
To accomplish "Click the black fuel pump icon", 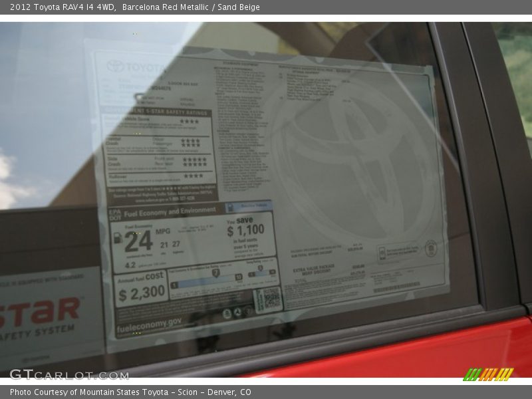I will point(118,238).
